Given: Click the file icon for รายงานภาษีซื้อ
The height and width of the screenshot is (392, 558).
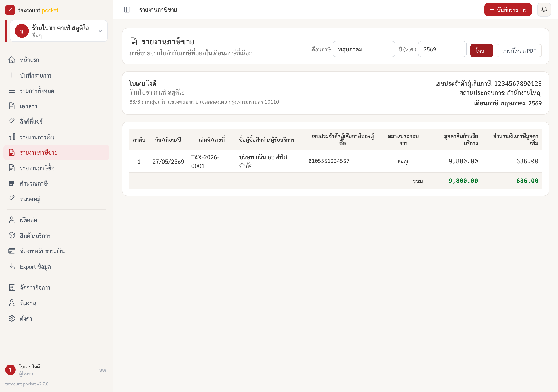Looking at the screenshot, I should pyautogui.click(x=12, y=168).
